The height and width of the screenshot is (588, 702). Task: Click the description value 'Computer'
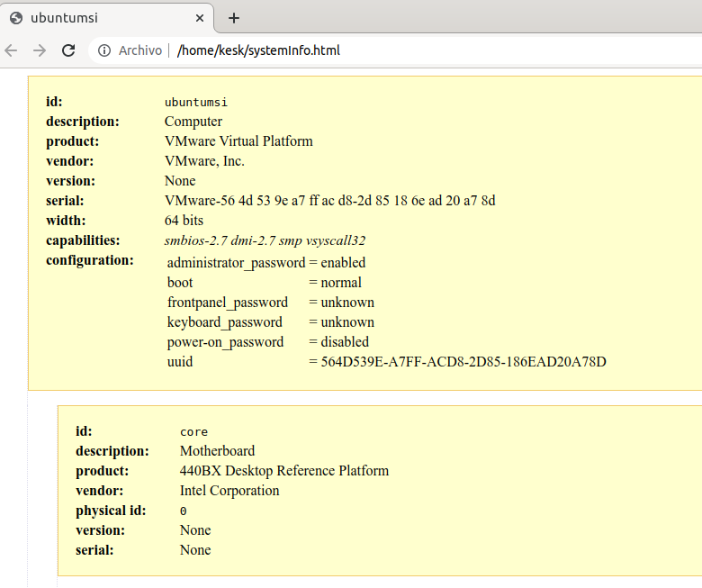coord(193,122)
